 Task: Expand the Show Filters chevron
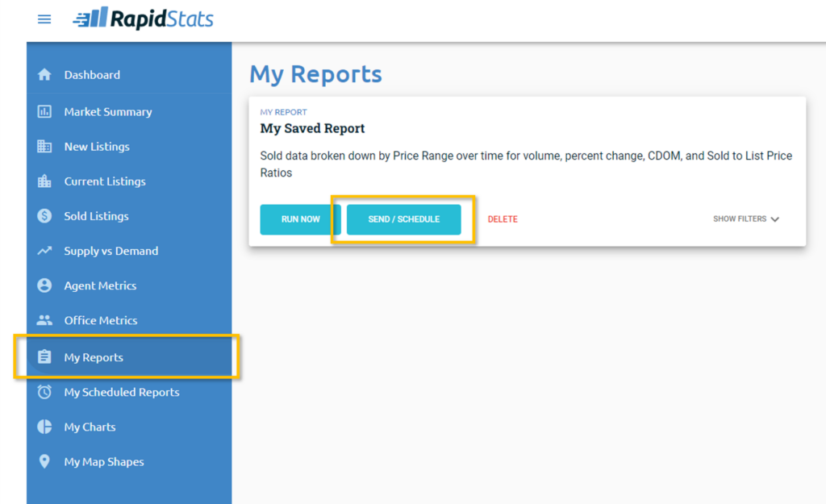tap(774, 219)
